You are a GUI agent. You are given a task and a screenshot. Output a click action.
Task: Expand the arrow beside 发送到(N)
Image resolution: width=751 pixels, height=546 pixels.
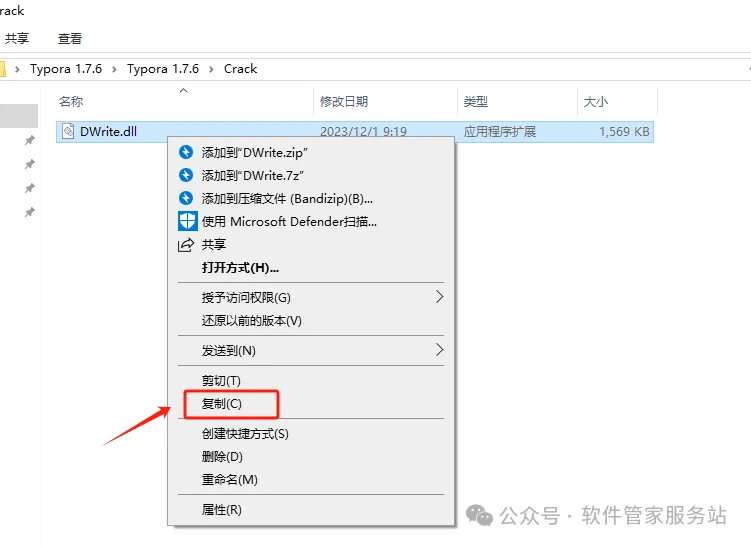click(x=440, y=350)
